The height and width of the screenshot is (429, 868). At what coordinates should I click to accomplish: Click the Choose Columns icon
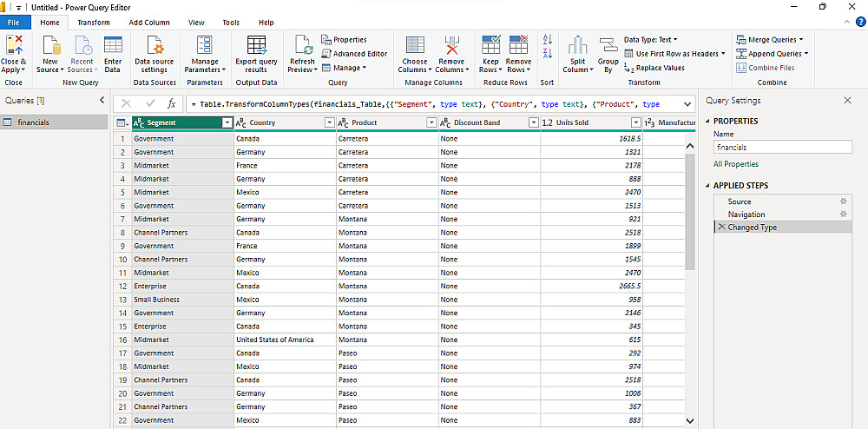414,46
